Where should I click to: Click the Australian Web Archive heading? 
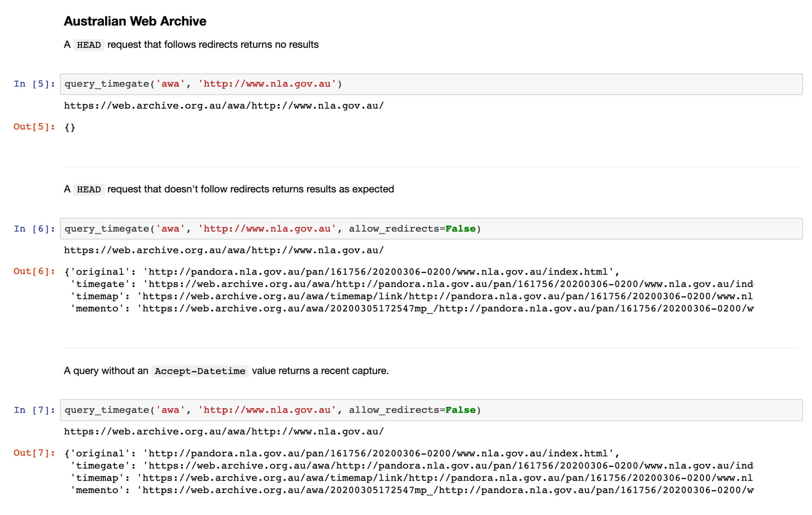[135, 21]
